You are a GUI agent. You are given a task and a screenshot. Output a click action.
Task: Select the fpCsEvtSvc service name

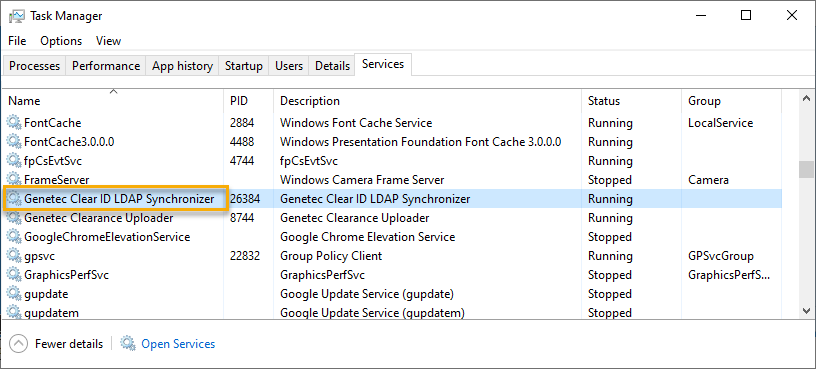pyautogui.click(x=53, y=161)
